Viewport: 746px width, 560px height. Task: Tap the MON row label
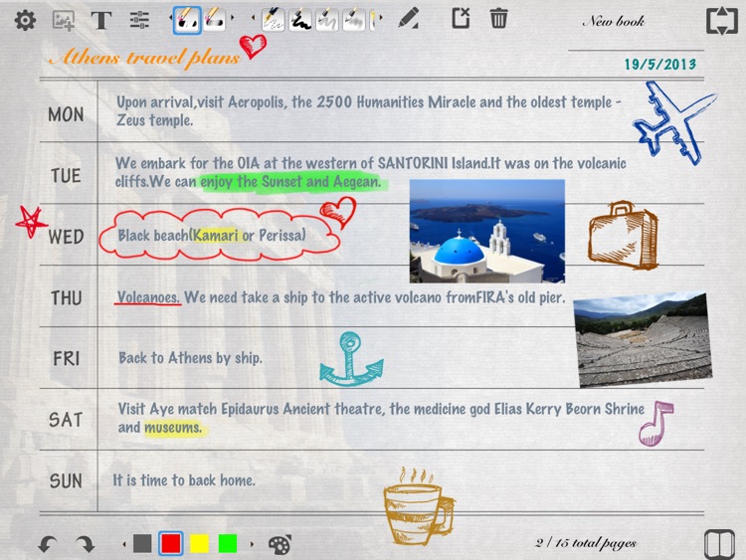point(66,114)
